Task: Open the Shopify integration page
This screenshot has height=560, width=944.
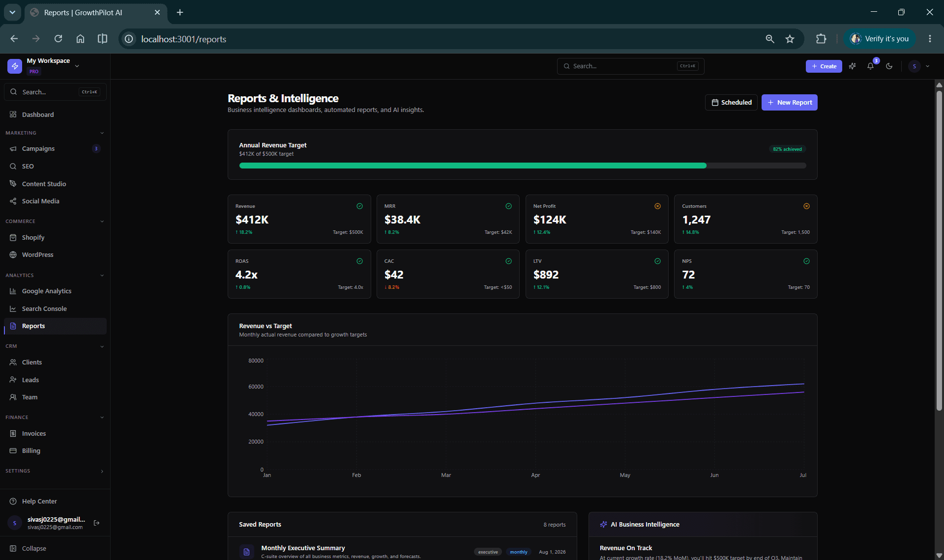Action: click(x=55, y=237)
